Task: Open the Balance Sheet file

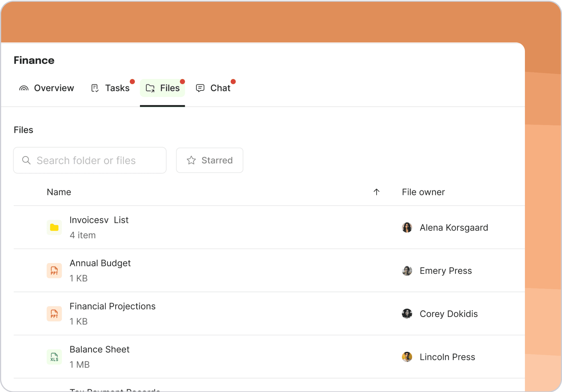Action: [99, 349]
